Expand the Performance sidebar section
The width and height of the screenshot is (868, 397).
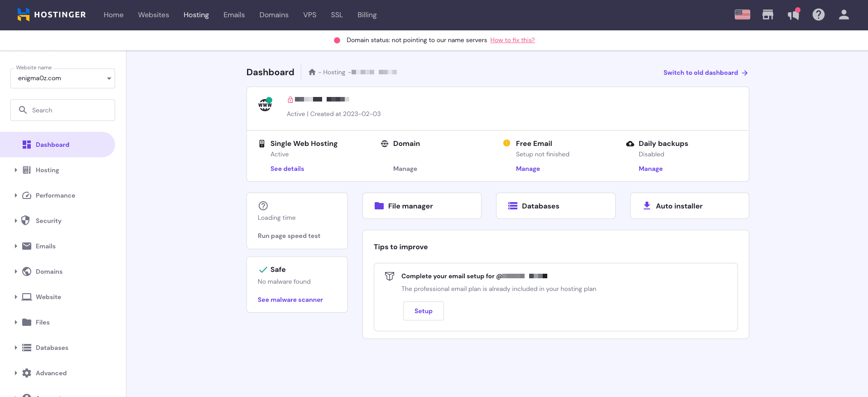(x=16, y=195)
